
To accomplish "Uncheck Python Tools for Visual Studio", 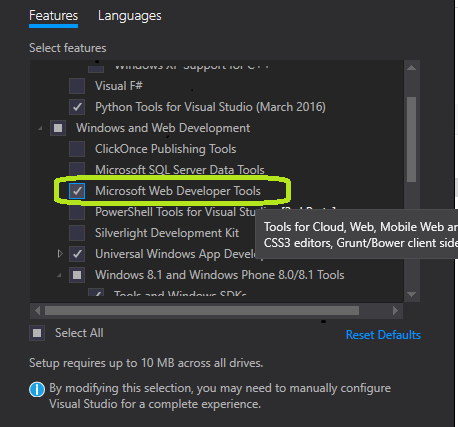I will [x=77, y=107].
